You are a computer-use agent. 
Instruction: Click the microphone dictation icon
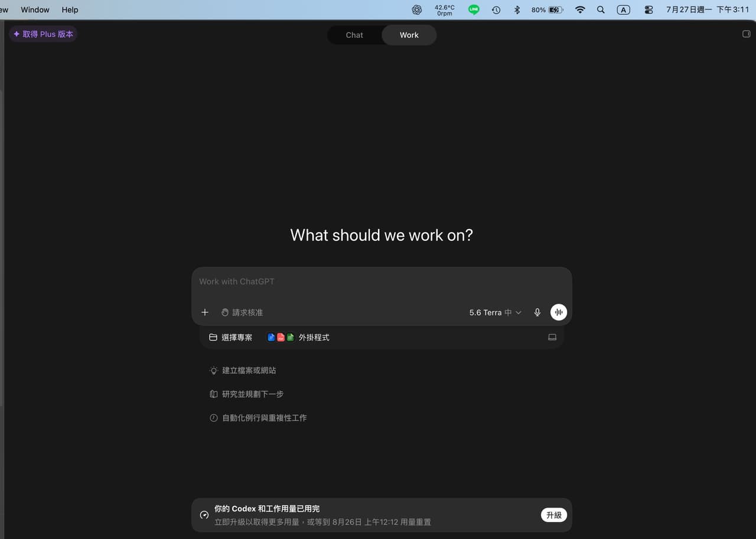coord(537,312)
